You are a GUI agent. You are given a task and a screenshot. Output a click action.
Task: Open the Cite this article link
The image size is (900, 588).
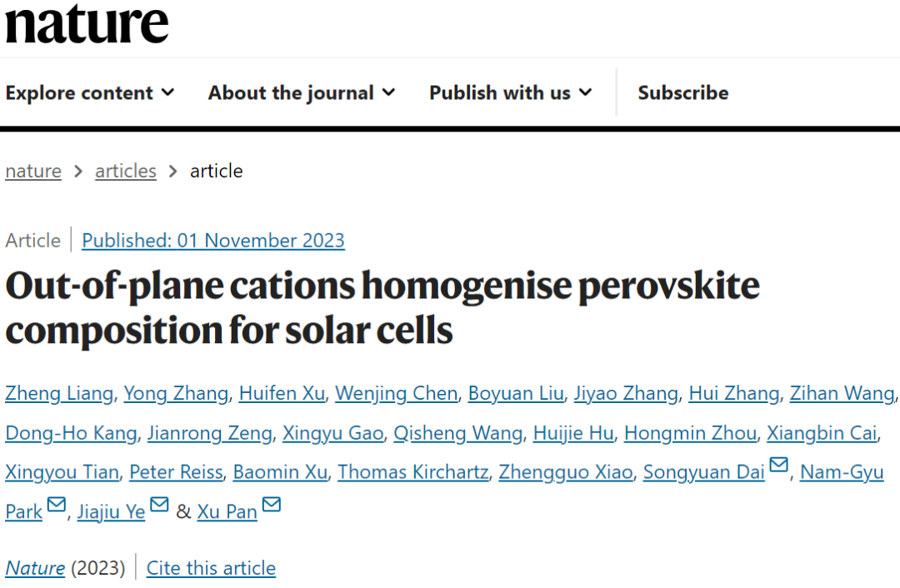(211, 568)
